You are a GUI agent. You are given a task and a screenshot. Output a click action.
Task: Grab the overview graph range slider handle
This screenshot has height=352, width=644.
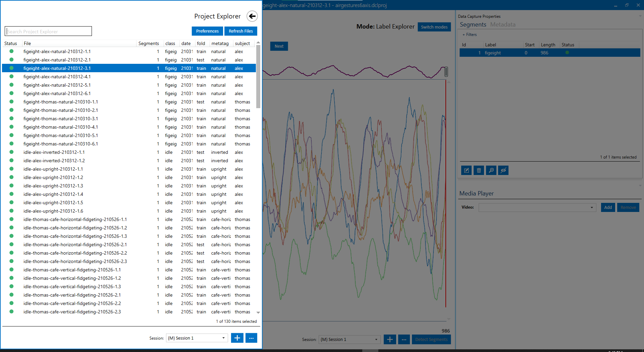coord(446,72)
